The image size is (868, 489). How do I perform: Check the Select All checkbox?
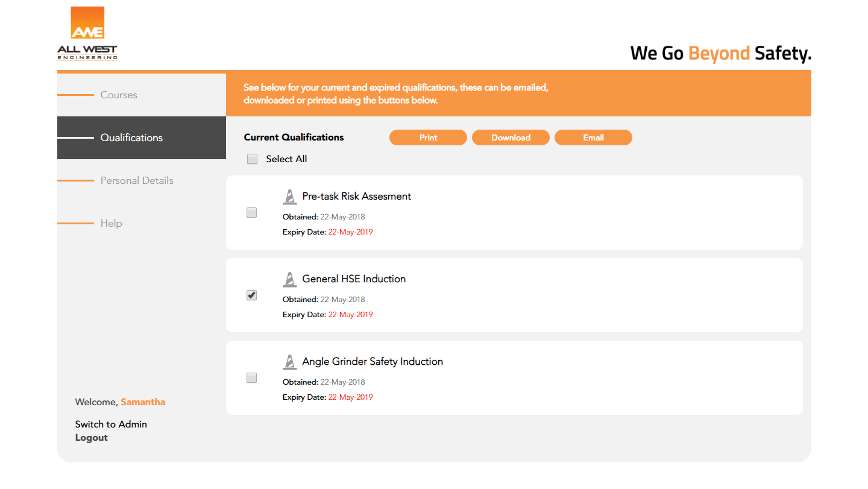(x=252, y=159)
